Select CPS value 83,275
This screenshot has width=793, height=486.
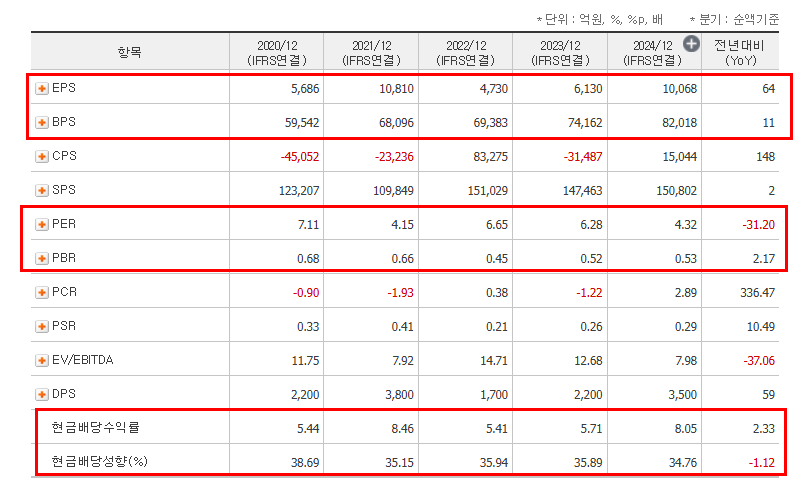tap(491, 157)
